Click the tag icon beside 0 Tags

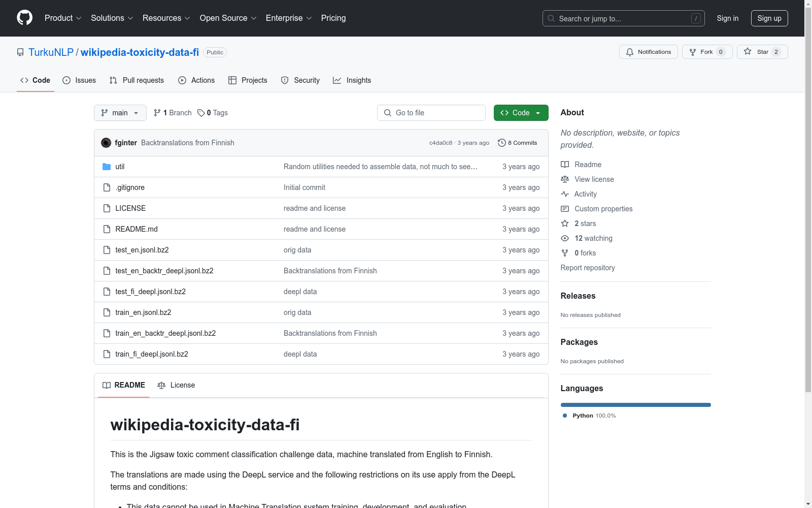tap(201, 113)
